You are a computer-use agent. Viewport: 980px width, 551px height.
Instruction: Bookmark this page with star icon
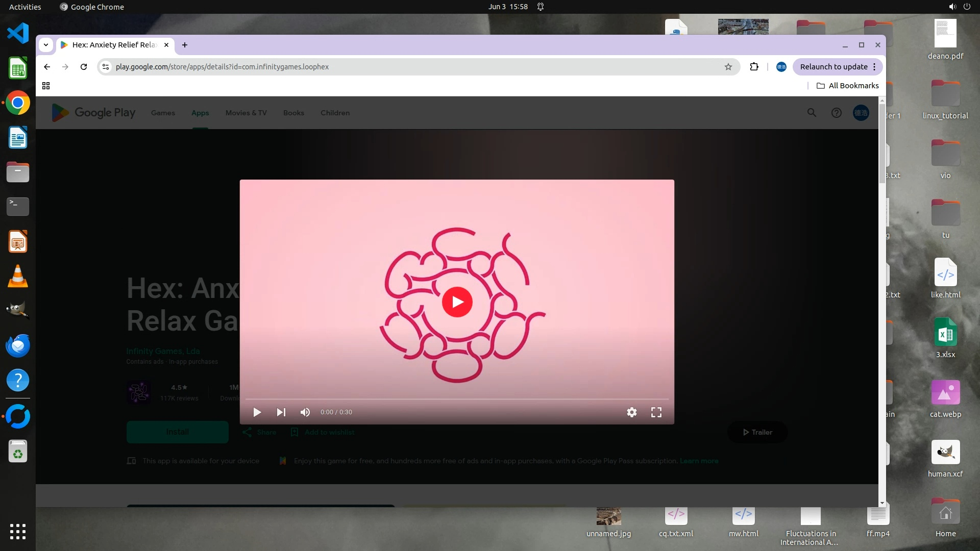(728, 67)
